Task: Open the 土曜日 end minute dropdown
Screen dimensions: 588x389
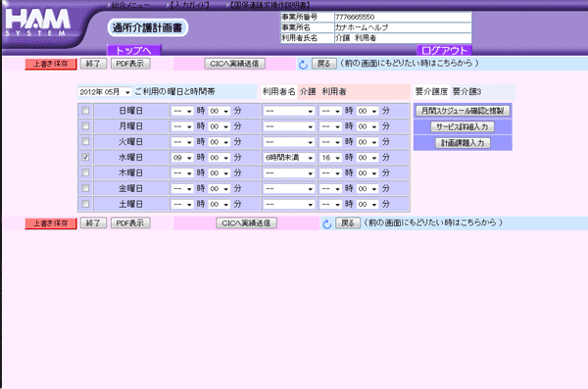Action: (x=367, y=205)
